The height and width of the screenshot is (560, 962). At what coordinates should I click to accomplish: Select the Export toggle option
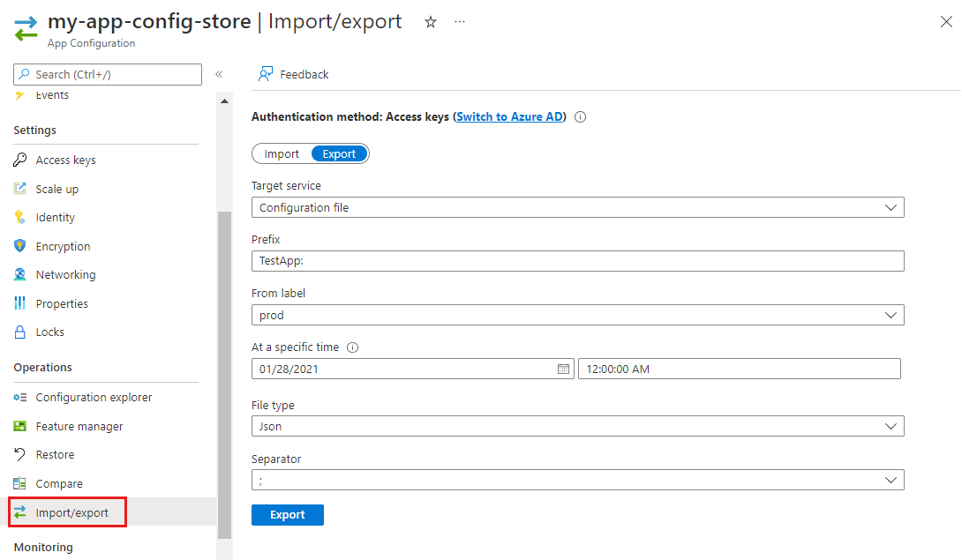point(339,153)
